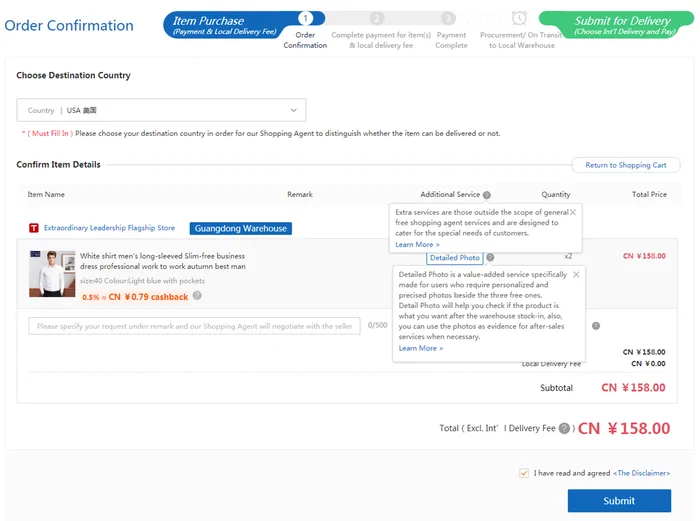Open the Country destination dropdown
Screen dimensions: 700x521
pyautogui.click(x=161, y=110)
